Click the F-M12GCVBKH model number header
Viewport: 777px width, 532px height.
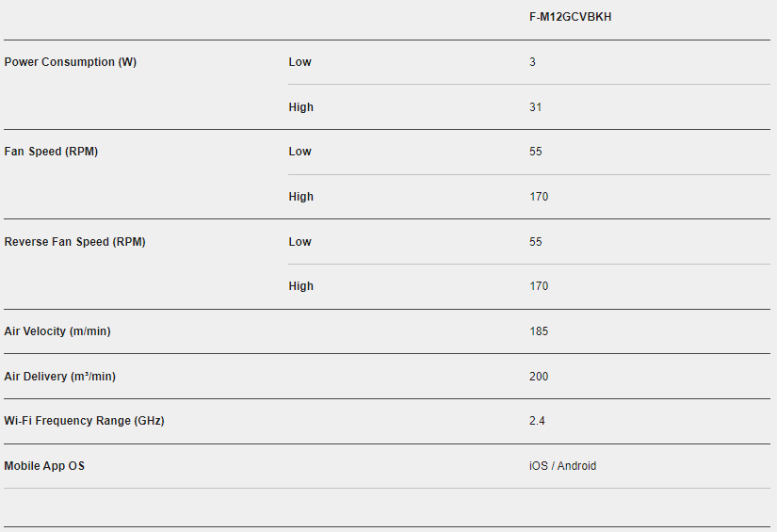click(x=570, y=17)
